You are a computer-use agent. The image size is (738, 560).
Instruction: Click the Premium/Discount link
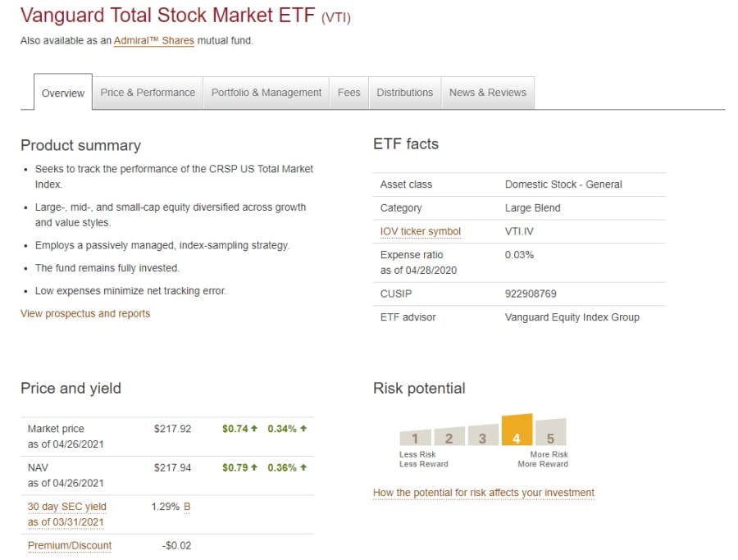[x=70, y=545]
